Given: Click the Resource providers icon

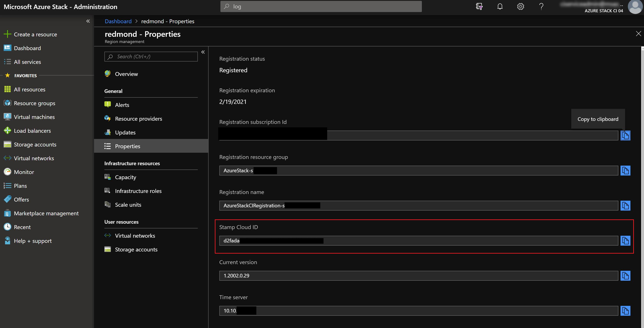Looking at the screenshot, I should tap(108, 118).
